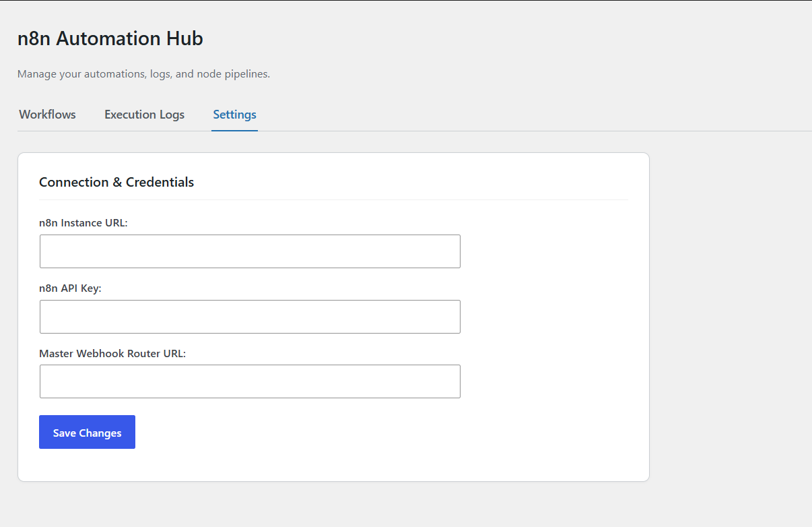Click 'Connection & Credentials' section title
The width and height of the screenshot is (812, 527).
pos(116,182)
